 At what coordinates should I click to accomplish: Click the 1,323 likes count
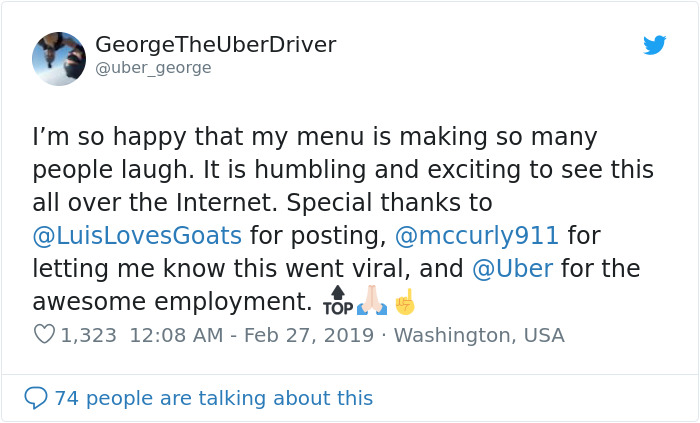pyautogui.click(x=89, y=335)
